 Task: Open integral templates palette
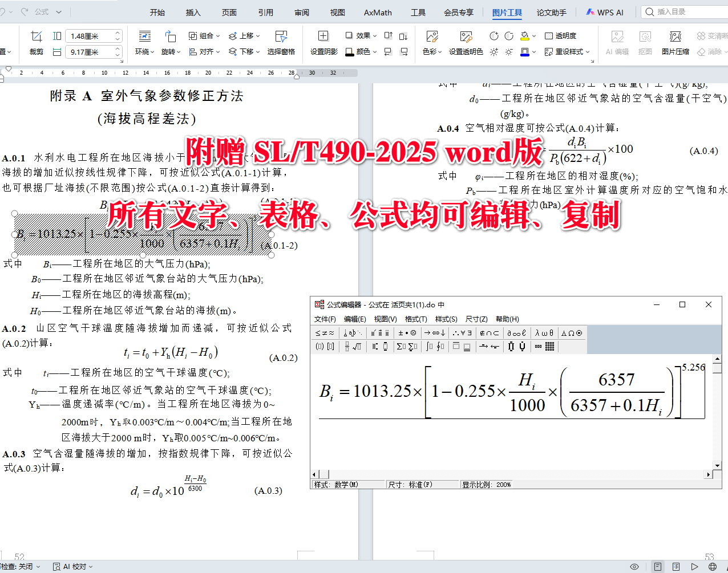click(435, 346)
